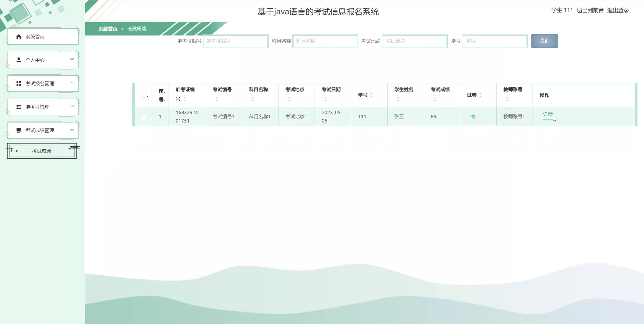Go to 系统首页 in breadcrumb
Image resolution: width=644 pixels, height=324 pixels.
(x=108, y=29)
